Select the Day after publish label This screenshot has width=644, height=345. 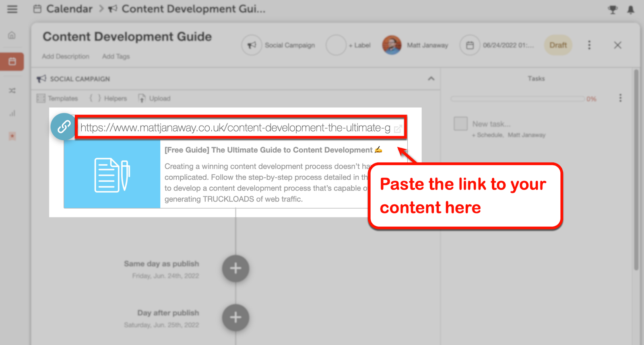(x=168, y=313)
